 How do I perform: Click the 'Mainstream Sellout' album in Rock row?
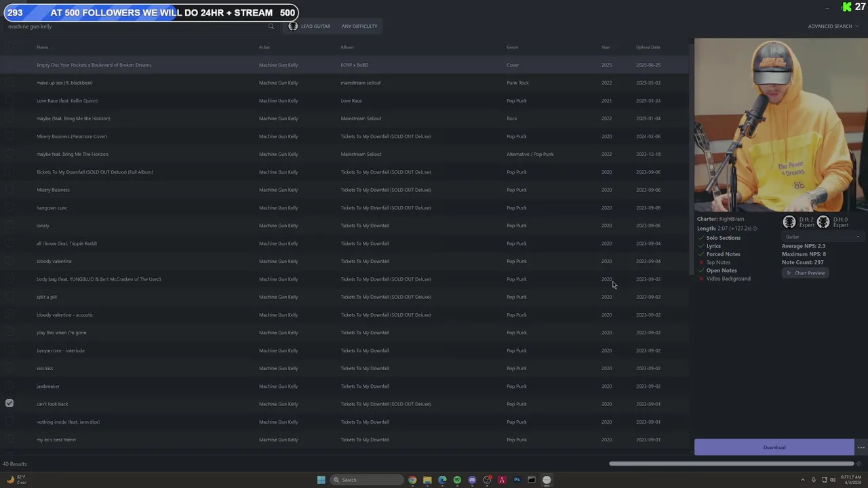click(x=361, y=119)
